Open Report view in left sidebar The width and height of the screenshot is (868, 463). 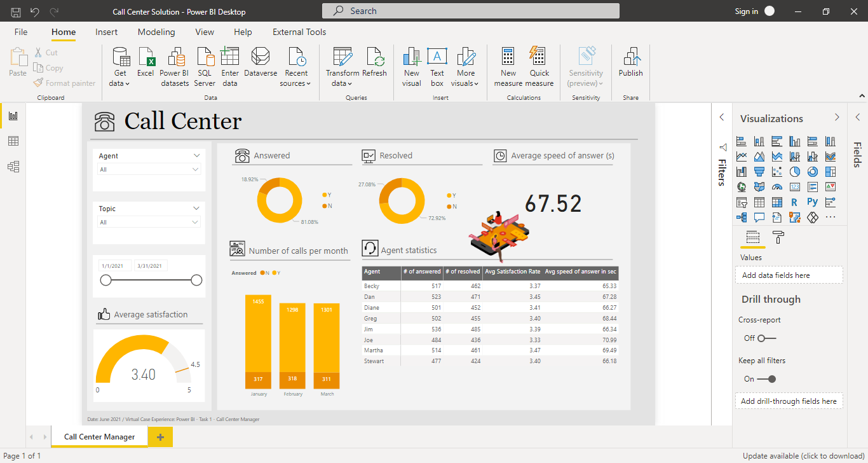pyautogui.click(x=13, y=116)
